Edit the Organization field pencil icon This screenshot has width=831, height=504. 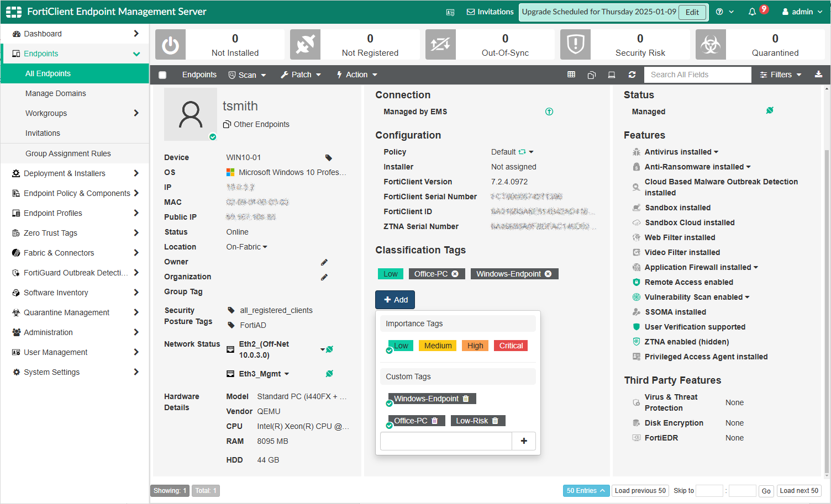click(324, 277)
